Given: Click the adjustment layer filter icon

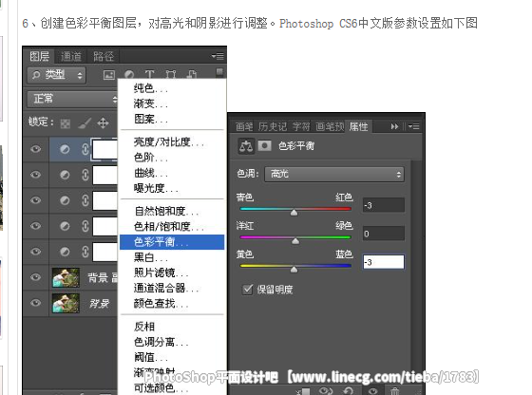Looking at the screenshot, I should (129, 74).
